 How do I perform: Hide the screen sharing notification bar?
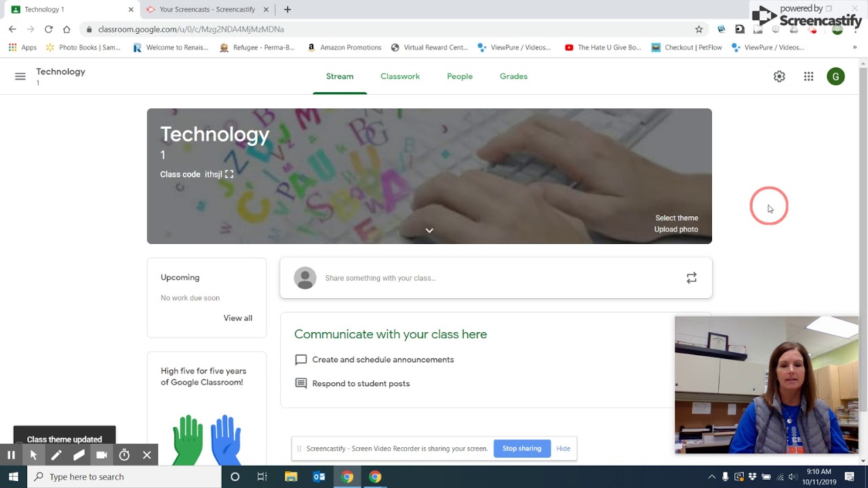563,449
